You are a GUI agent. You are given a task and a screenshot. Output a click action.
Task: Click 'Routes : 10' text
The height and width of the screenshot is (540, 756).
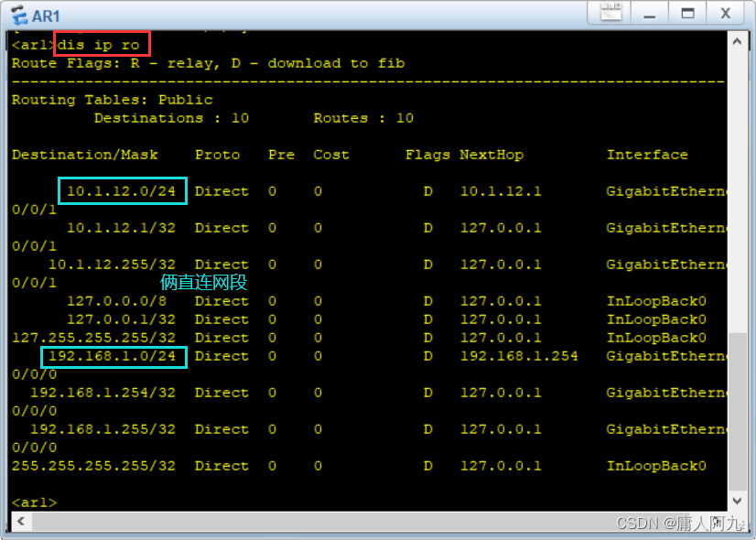363,118
